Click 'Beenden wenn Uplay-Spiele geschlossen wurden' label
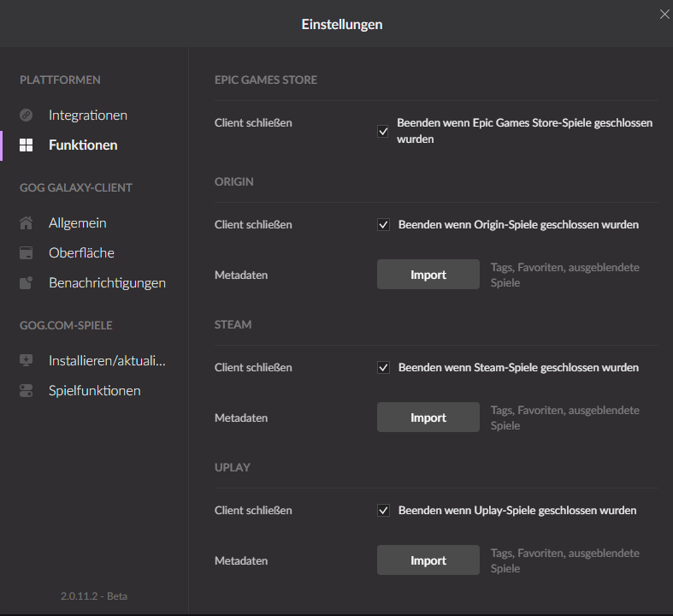 coord(517,511)
